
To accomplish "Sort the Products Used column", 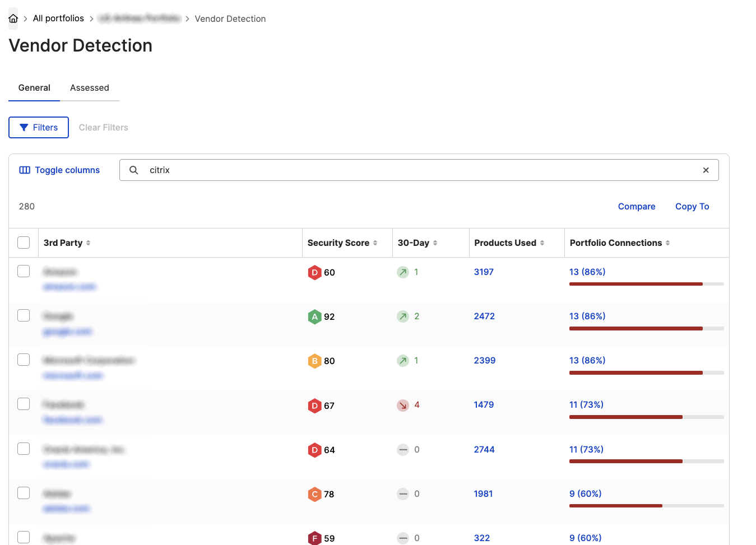I will [543, 243].
